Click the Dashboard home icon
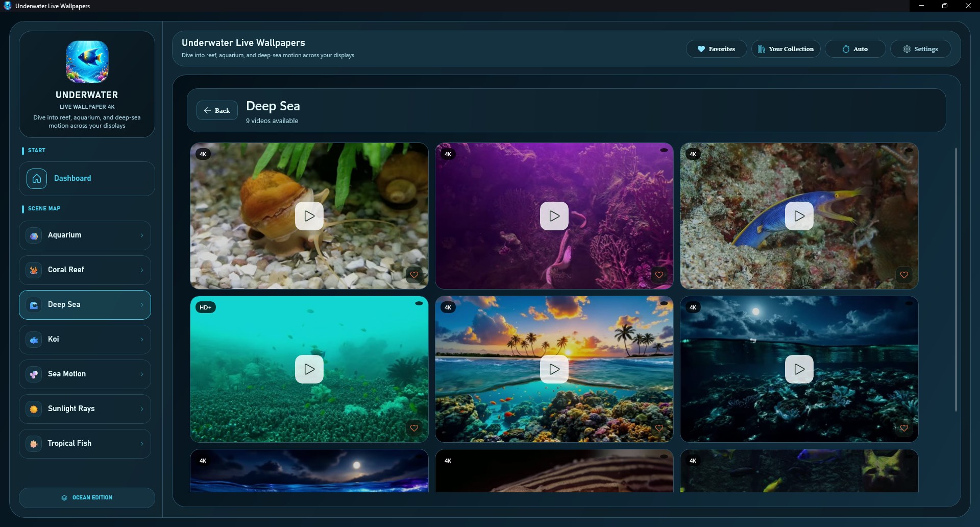This screenshot has width=980, height=527. 37,179
